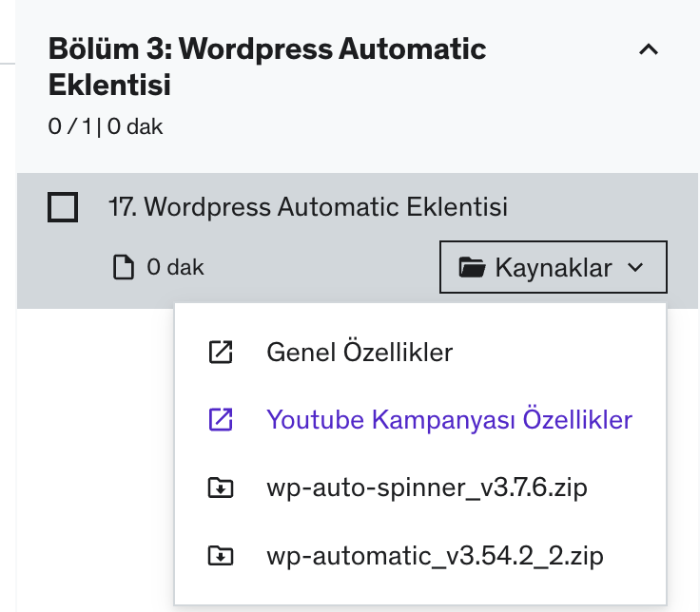This screenshot has width=700, height=612.
Task: Click the progress text 0 / 1 | 0 dak
Action: point(106,126)
